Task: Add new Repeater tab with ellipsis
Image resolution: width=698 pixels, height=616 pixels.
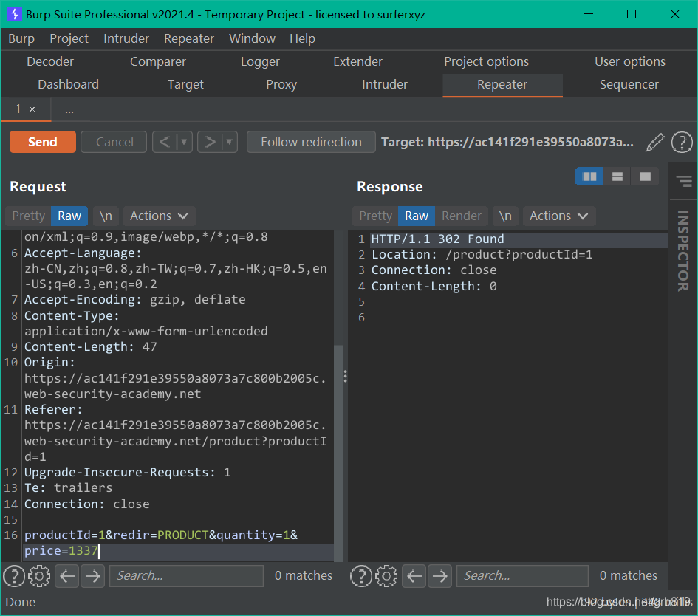Action: 69,109
